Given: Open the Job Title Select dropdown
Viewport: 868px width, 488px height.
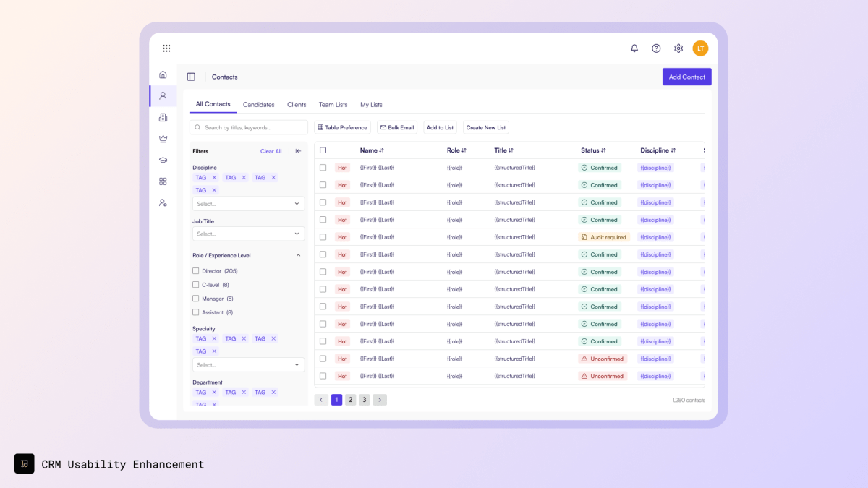Looking at the screenshot, I should [x=248, y=234].
